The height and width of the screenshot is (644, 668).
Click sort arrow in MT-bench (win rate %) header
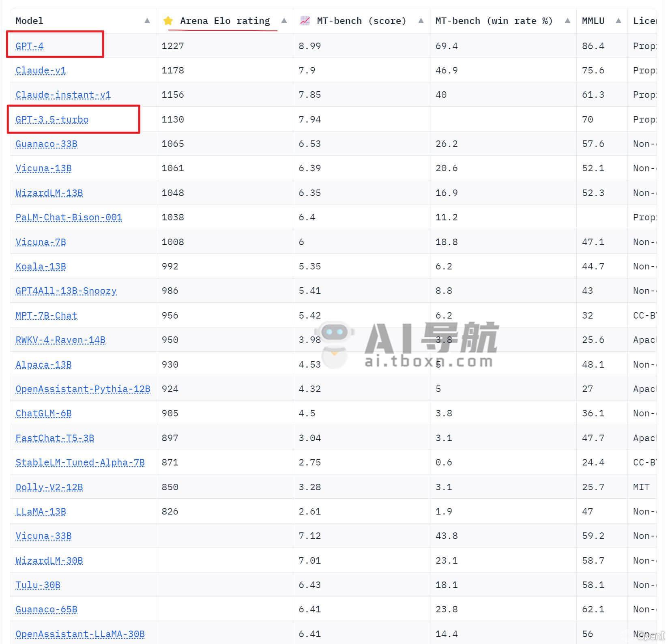[567, 21]
